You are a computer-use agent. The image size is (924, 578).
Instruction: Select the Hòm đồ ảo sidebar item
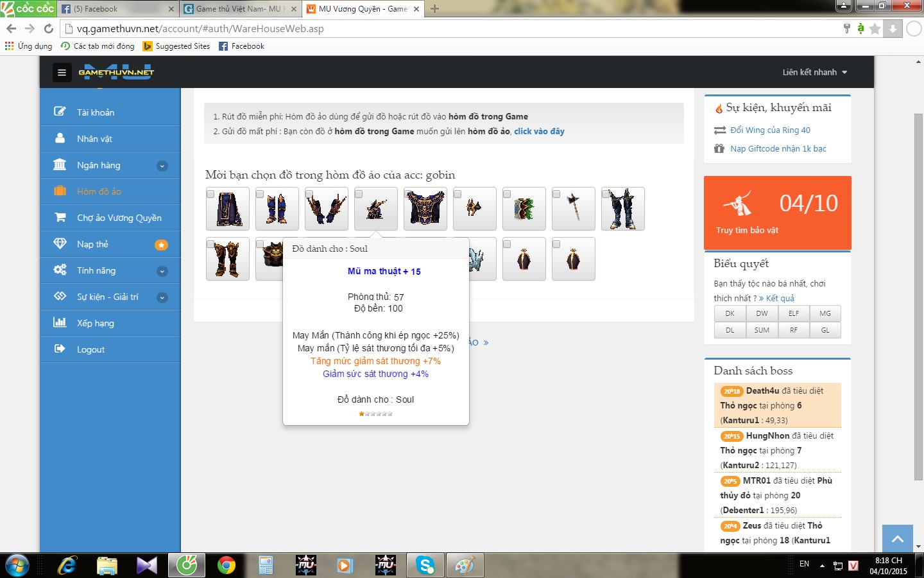pyautogui.click(x=110, y=191)
